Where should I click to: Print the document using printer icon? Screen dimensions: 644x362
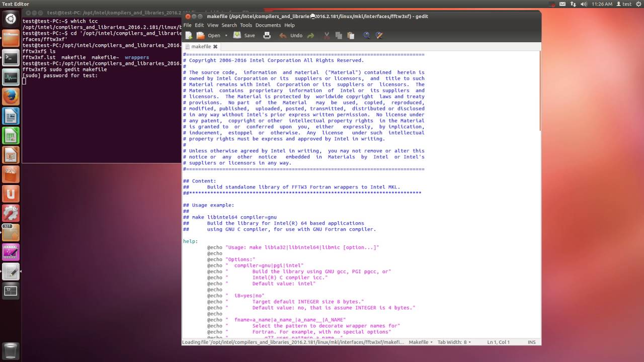coord(267,35)
